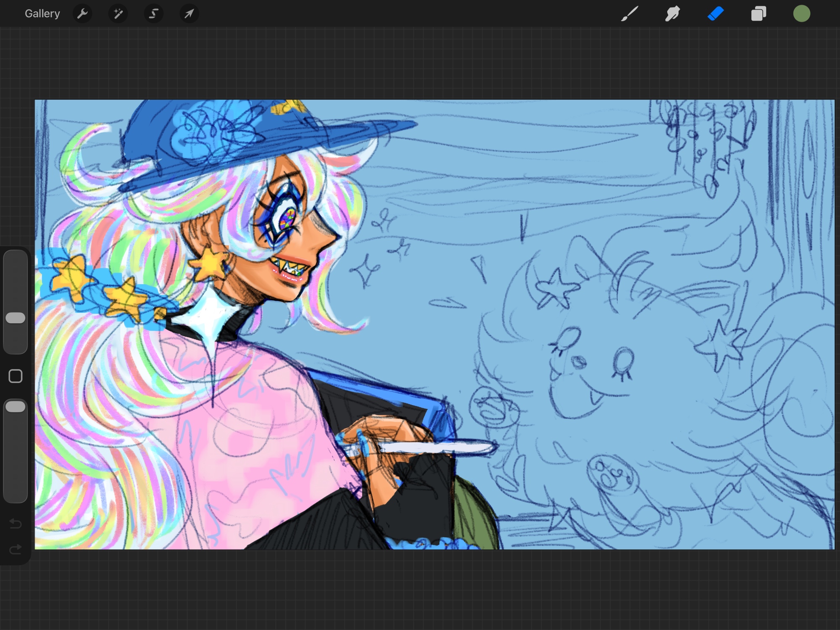Tap the blue Eraser tool
This screenshot has height=630, width=840.
tap(716, 14)
